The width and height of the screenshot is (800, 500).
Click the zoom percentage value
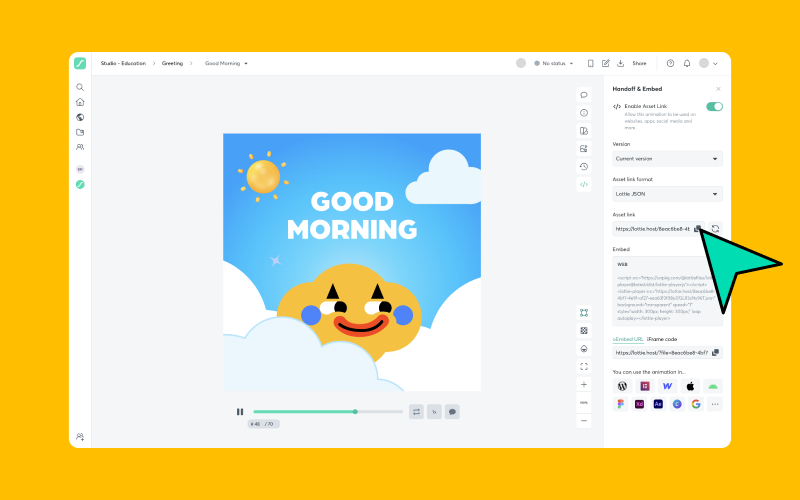[584, 403]
